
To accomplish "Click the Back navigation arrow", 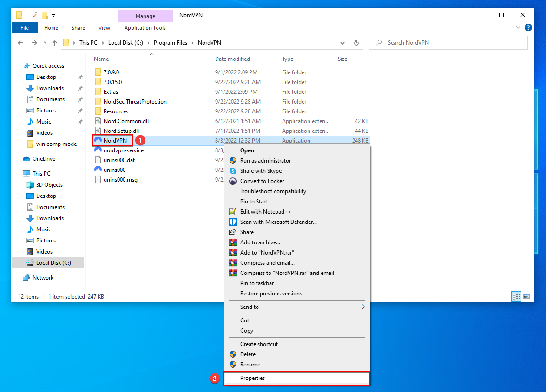I will [x=20, y=43].
